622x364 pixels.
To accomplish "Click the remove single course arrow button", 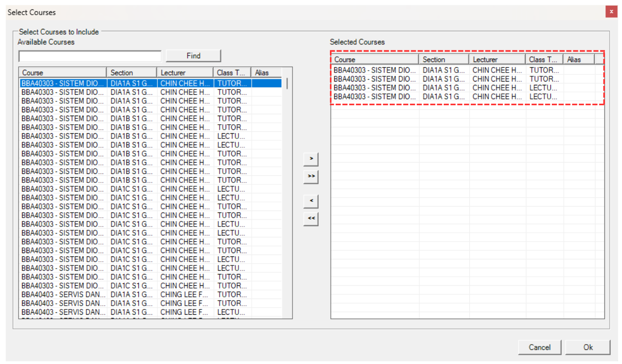I will 311,201.
